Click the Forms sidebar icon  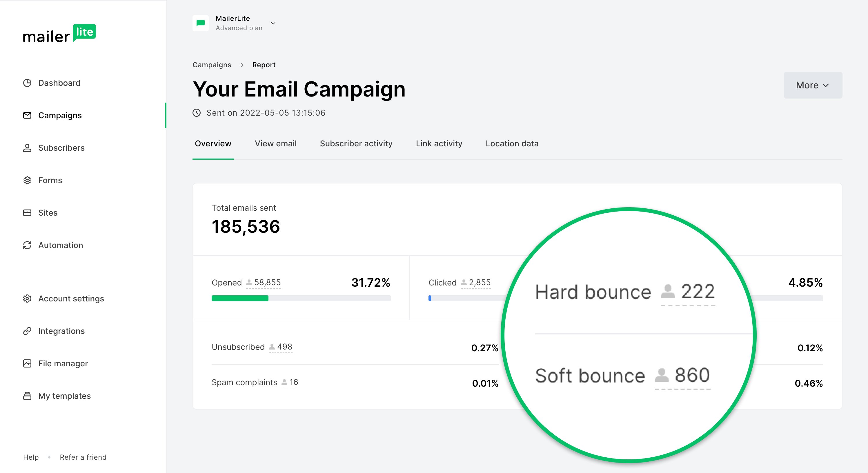click(28, 180)
